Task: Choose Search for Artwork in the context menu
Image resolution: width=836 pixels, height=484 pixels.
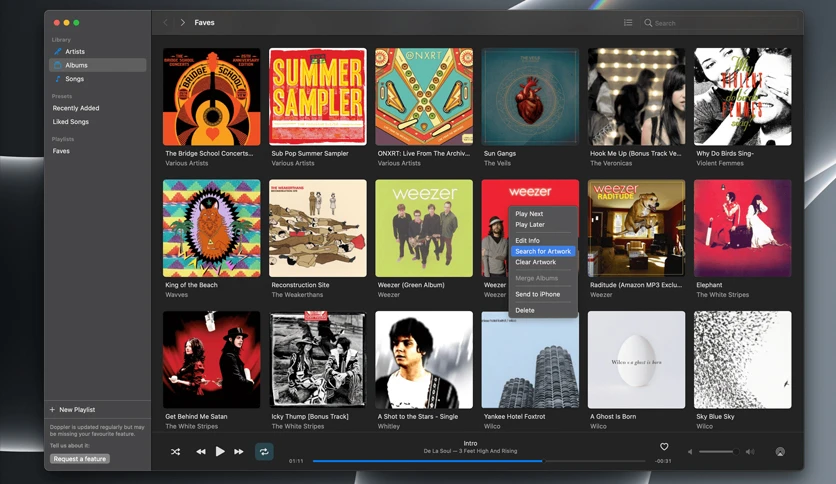Action: point(543,251)
